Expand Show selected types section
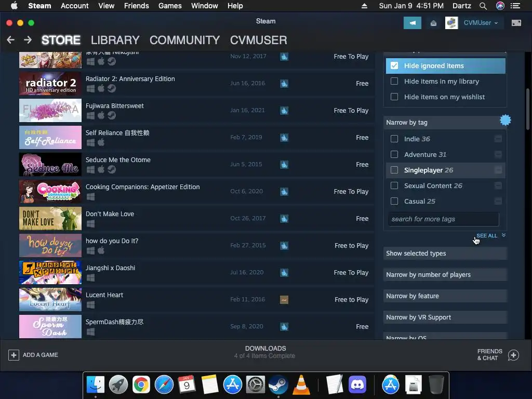This screenshot has width=532, height=399. [445, 254]
